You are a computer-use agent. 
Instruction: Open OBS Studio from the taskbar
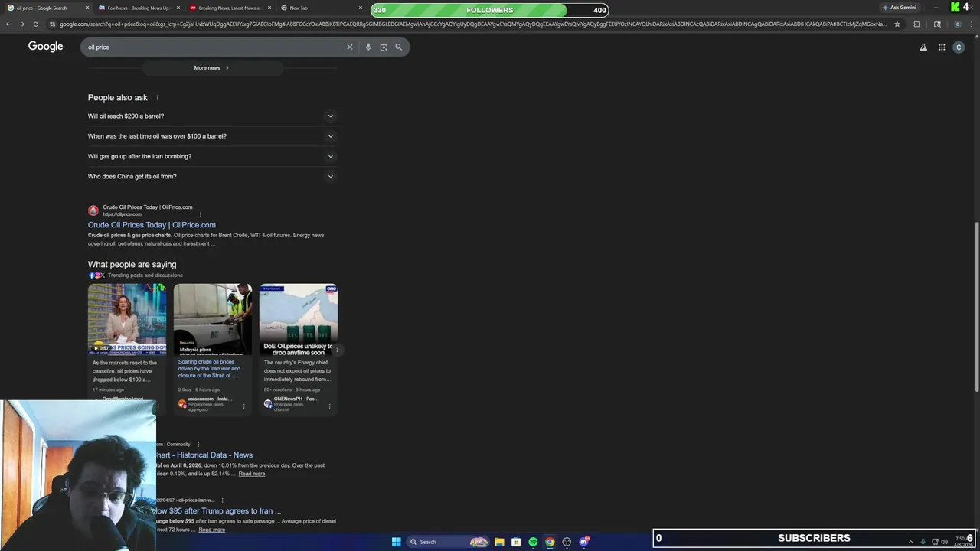pyautogui.click(x=567, y=542)
